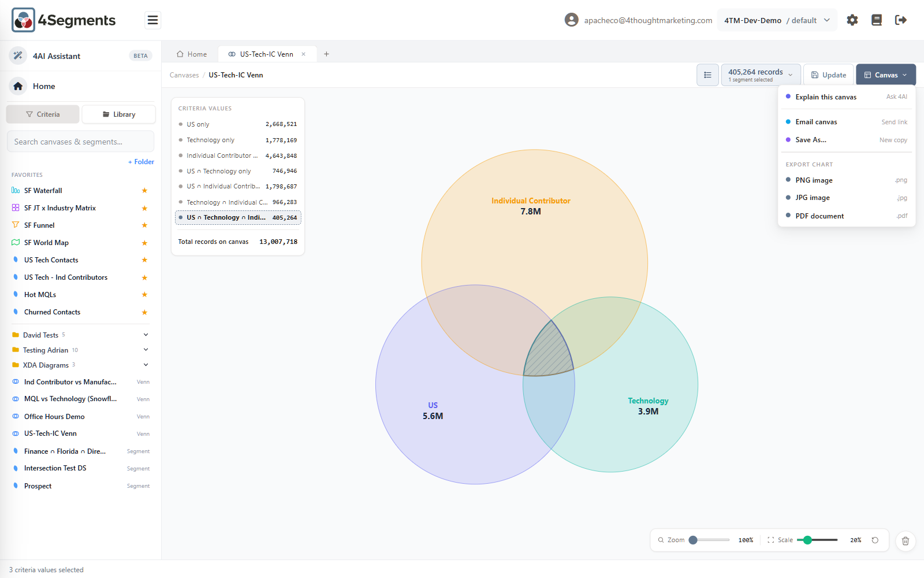Toggle the criteria values list icon
The width and height of the screenshot is (924, 578).
click(x=707, y=75)
